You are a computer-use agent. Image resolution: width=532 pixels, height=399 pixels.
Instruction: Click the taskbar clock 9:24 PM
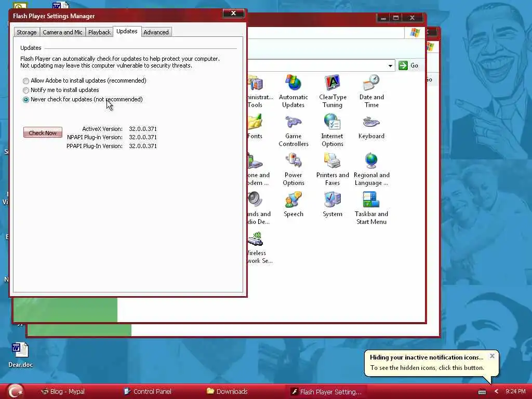click(x=515, y=392)
